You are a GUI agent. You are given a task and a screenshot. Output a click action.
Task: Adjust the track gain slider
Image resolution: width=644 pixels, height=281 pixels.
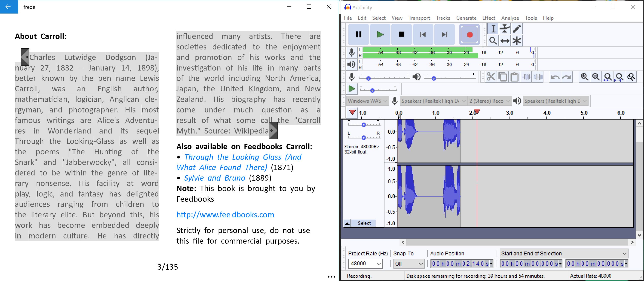pos(364,125)
